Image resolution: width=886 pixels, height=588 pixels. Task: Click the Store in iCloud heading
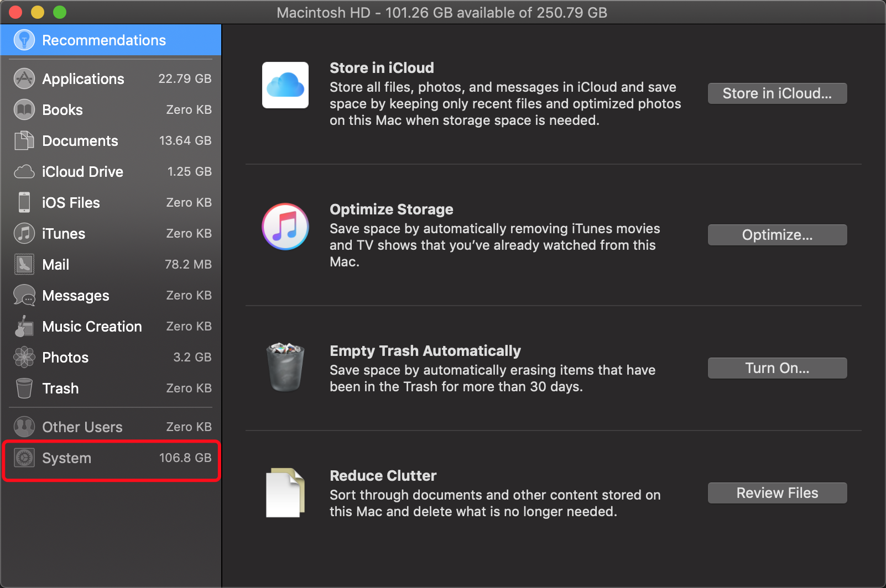(x=382, y=68)
